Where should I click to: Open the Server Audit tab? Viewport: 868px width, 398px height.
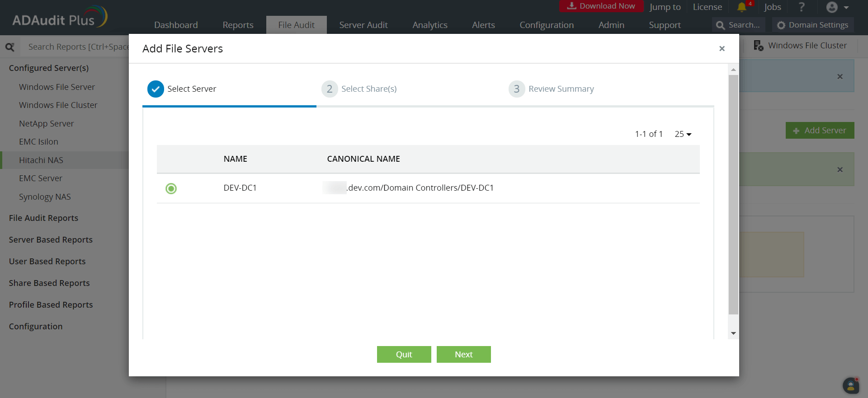pos(363,25)
